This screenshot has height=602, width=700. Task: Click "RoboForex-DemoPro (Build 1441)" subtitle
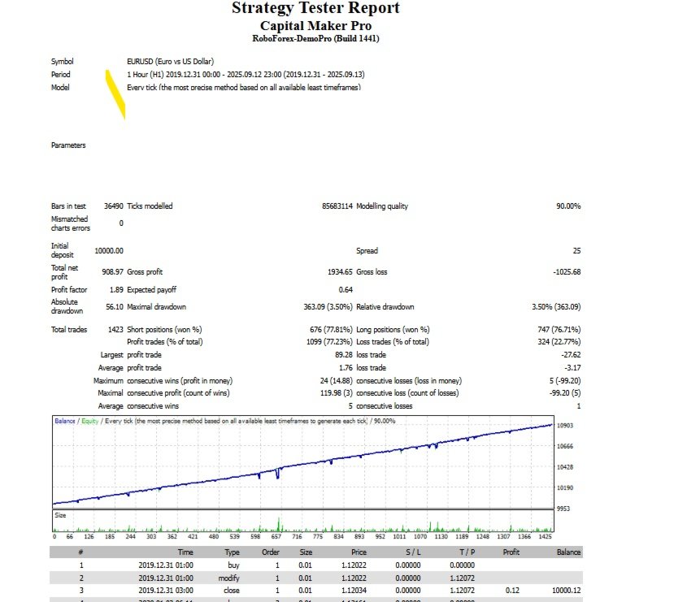pyautogui.click(x=315, y=38)
